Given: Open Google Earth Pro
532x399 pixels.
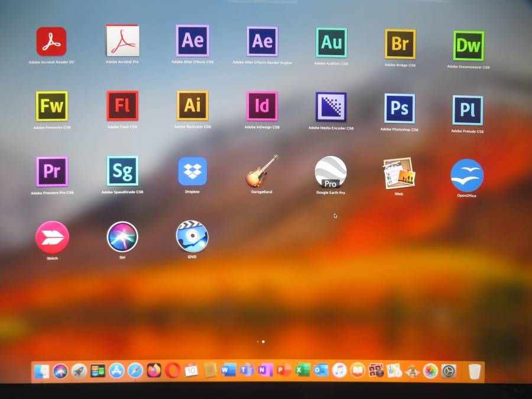Looking at the screenshot, I should point(330,172).
